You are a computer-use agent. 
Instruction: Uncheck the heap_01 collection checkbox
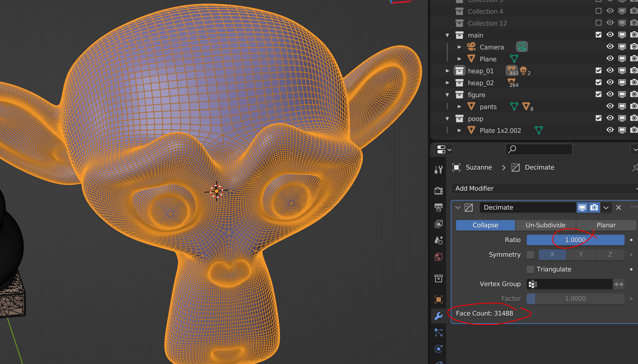[598, 70]
